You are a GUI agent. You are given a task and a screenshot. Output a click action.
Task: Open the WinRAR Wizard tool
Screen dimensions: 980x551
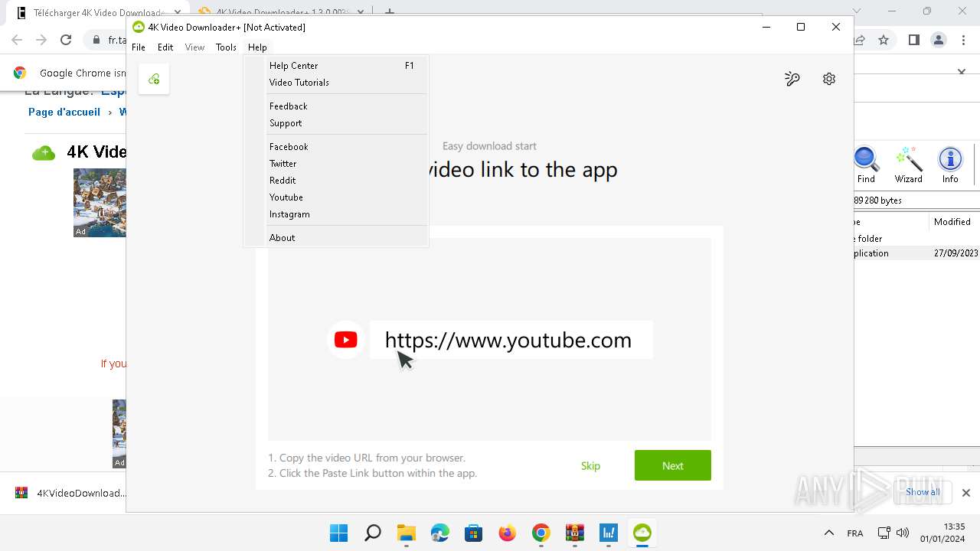(909, 165)
